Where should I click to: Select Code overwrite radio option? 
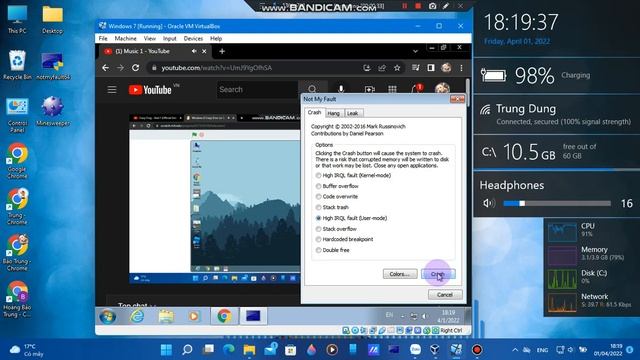pyautogui.click(x=337, y=197)
